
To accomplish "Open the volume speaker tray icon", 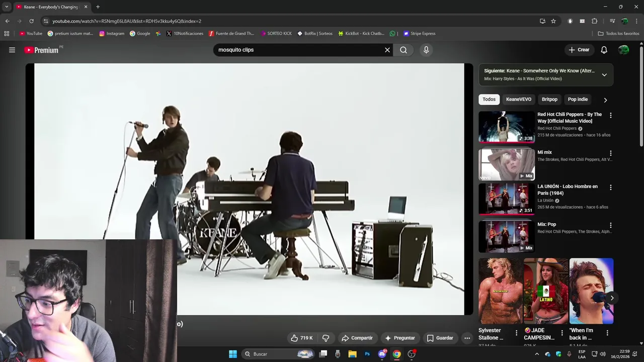I will [x=602, y=354].
